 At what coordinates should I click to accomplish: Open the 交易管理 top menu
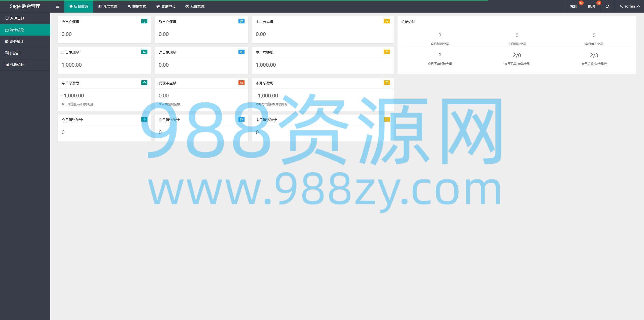[x=137, y=6]
